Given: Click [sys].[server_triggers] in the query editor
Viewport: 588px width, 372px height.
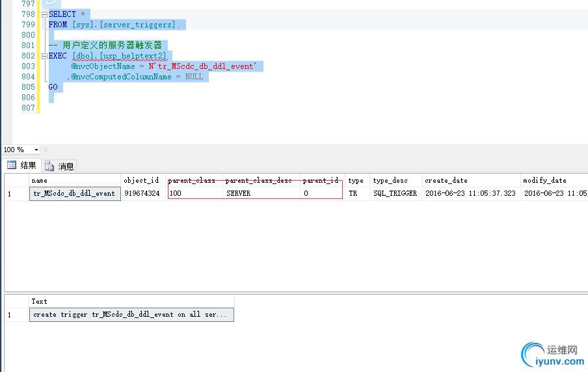Looking at the screenshot, I should [124, 25].
